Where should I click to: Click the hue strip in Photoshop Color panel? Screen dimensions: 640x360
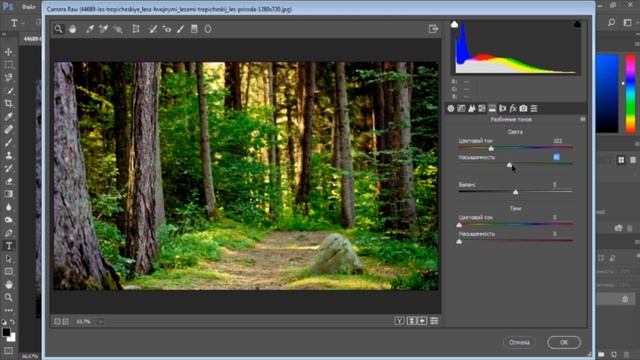pyautogui.click(x=631, y=94)
